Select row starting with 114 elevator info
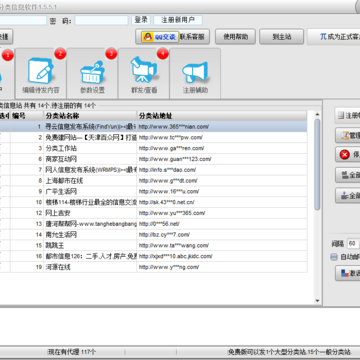 click(x=153, y=202)
